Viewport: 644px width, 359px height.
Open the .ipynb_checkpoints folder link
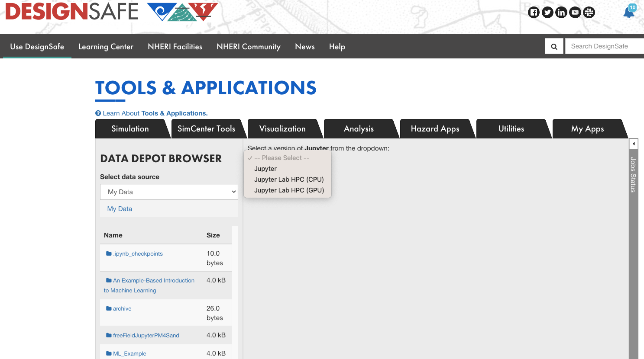coord(138,254)
